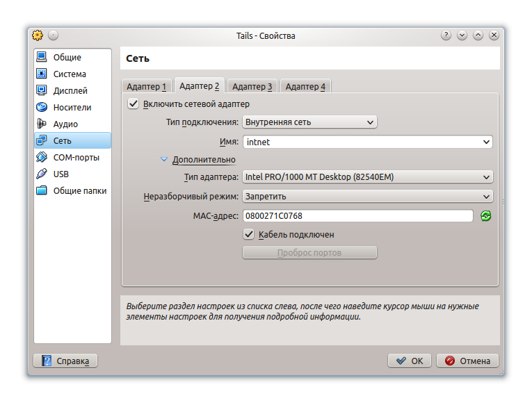
Task: Generate new MAC address with refresh icon
Action: click(485, 216)
